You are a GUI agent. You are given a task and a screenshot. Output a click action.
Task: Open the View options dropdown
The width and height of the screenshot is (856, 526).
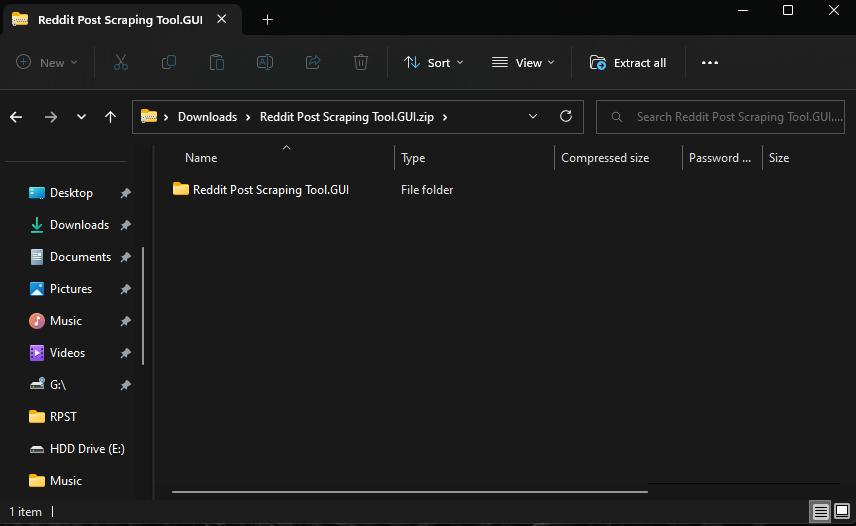[x=523, y=63]
